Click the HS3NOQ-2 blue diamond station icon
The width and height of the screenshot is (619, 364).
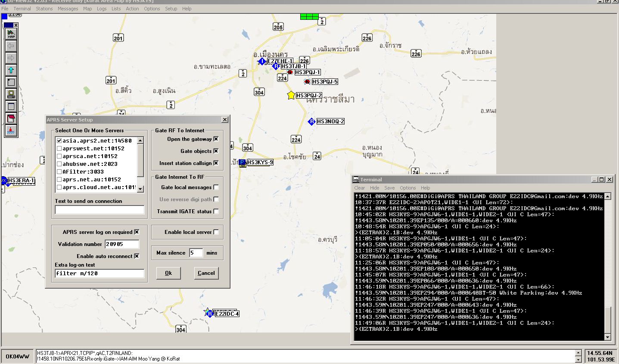coord(311,121)
